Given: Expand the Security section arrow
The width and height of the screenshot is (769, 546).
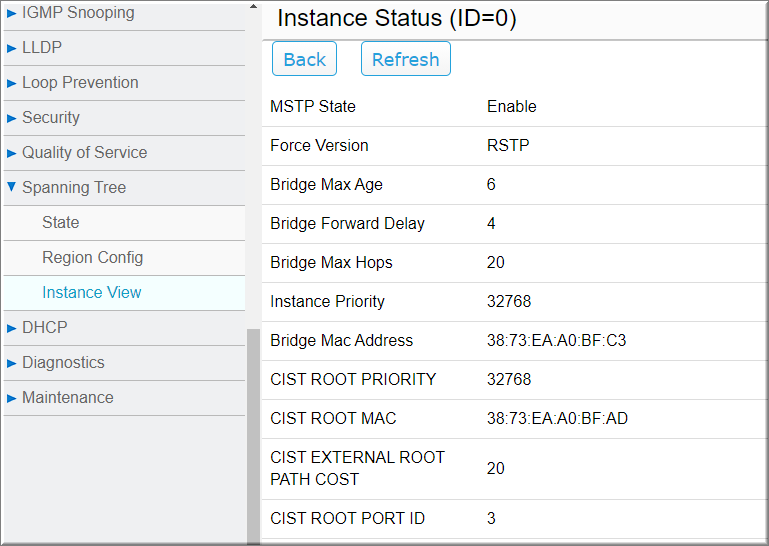Looking at the screenshot, I should (11, 118).
